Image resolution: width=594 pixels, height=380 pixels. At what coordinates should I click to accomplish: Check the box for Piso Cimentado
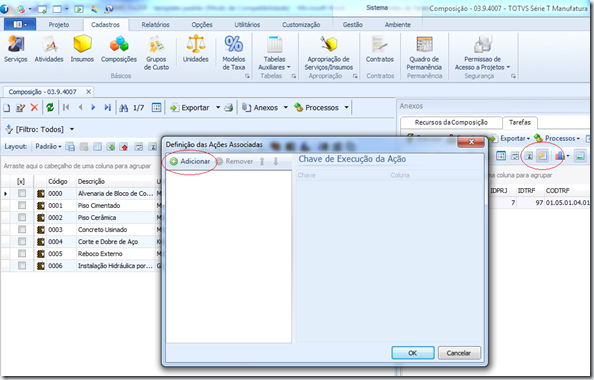[x=22, y=205]
